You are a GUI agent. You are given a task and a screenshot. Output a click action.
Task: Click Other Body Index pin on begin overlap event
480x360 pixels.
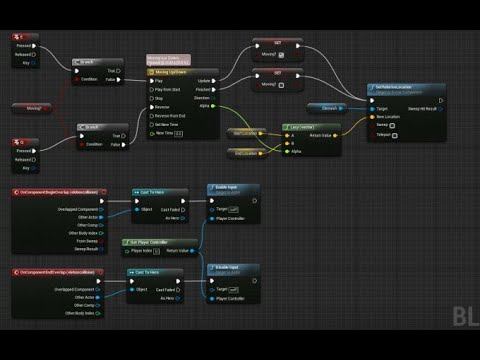(x=101, y=233)
